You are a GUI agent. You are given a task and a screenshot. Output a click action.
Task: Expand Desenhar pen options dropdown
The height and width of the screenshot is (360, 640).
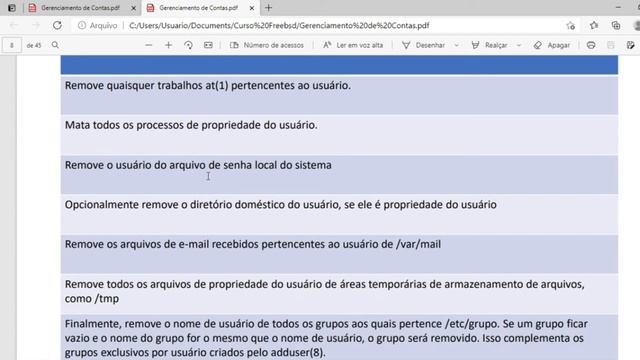pyautogui.click(x=456, y=45)
